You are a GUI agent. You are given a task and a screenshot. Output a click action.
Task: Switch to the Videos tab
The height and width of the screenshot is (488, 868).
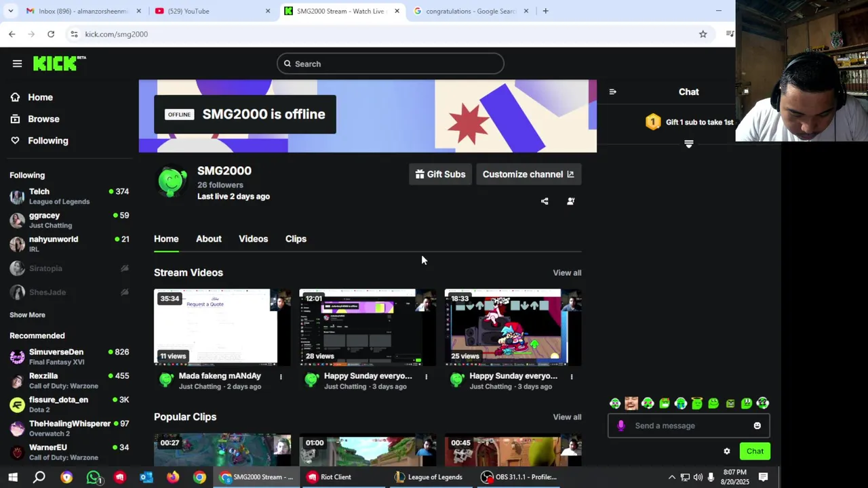click(x=253, y=239)
